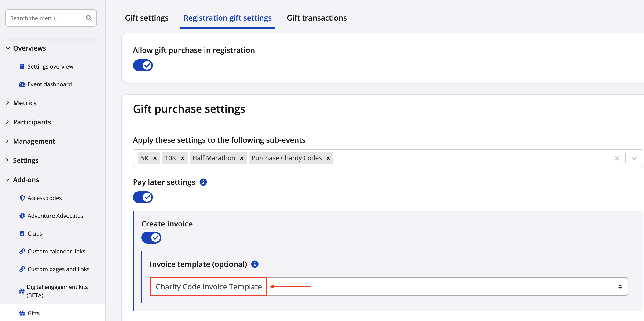
Task: Open the Event dashboard
Action: coord(50,84)
